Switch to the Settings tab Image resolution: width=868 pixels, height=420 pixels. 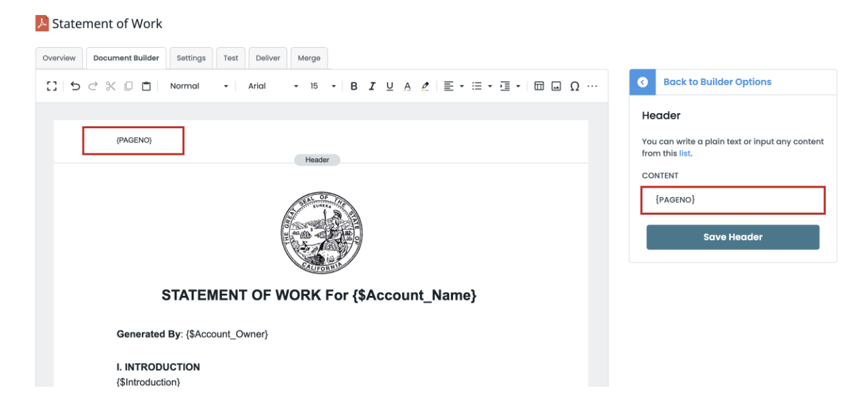point(191,58)
